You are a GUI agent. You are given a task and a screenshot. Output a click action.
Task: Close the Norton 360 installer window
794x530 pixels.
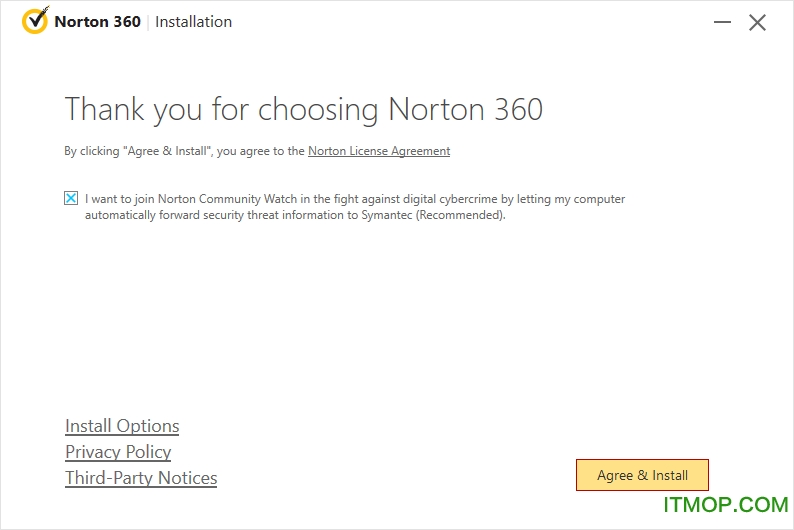757,22
